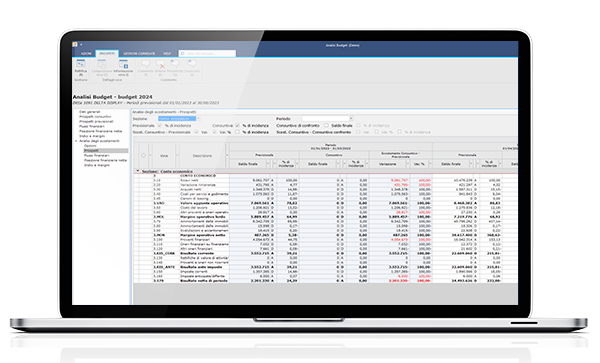Image resolution: width=600 pixels, height=363 pixels.
Task: Go to the Successivo comment icon
Action: pyautogui.click(x=192, y=64)
